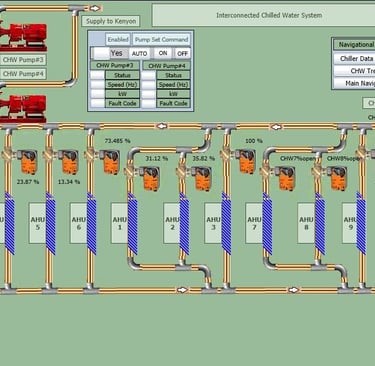Click the Interconnected Chilled Water System title
The width and height of the screenshot is (375, 366).
click(269, 15)
